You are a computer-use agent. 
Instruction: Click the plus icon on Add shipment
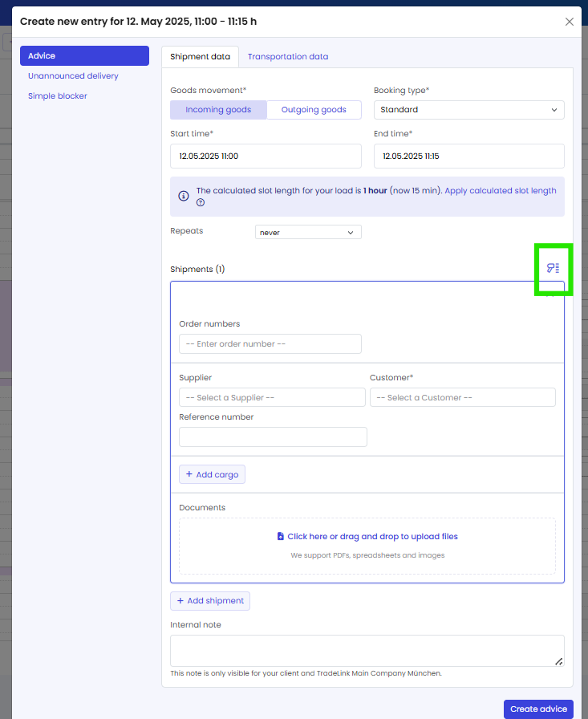pyautogui.click(x=180, y=601)
